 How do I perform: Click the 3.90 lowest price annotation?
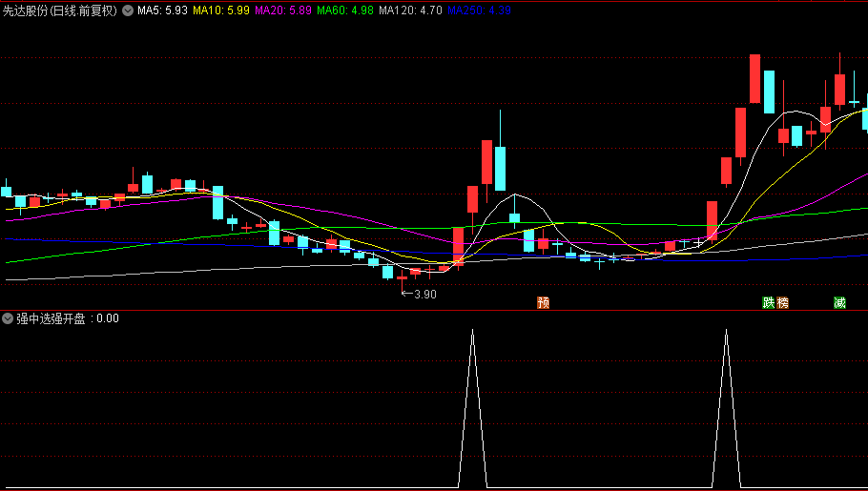[x=423, y=294]
